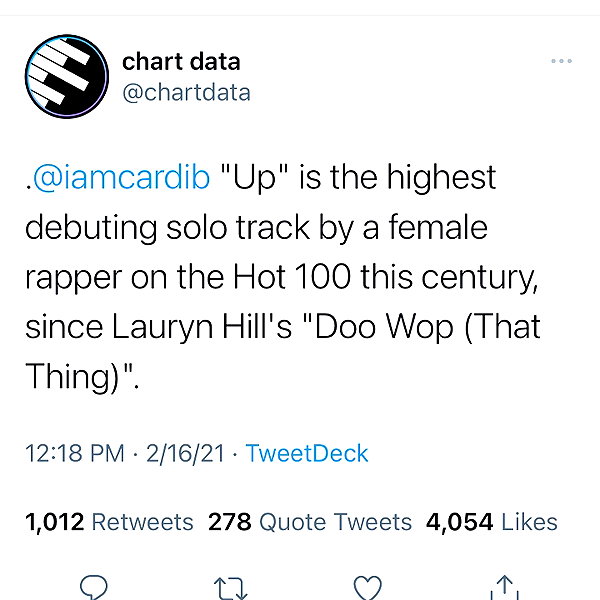View the 278 Quote Tweets list
This screenshot has width=600, height=600.
[310, 522]
